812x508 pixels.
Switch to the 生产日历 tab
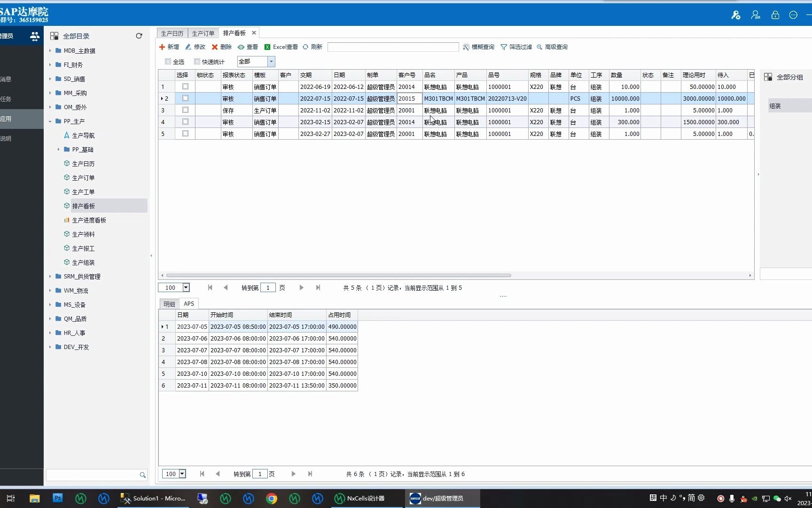172,33
